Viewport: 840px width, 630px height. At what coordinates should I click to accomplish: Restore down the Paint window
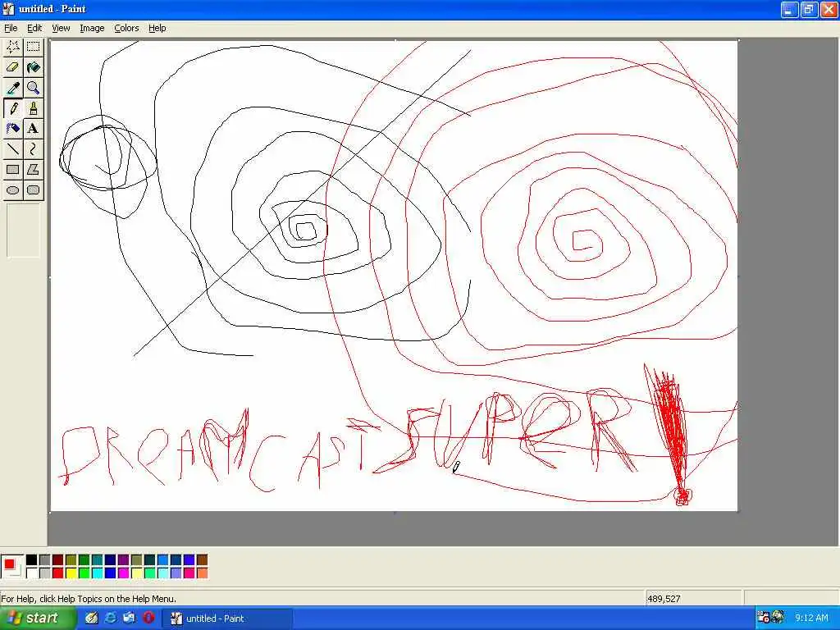click(x=810, y=9)
